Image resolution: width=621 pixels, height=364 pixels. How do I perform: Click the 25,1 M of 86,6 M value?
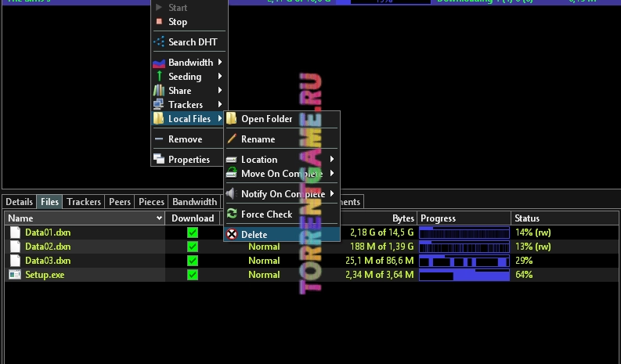pos(379,261)
